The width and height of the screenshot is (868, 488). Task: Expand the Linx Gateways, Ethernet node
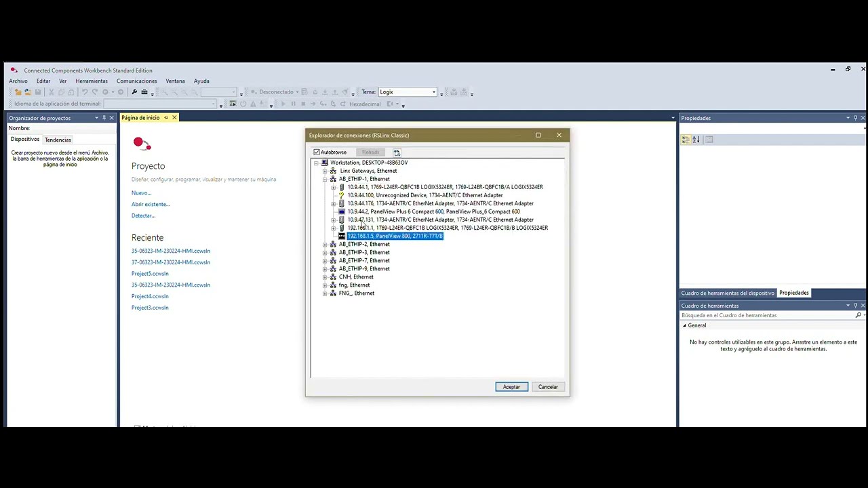[x=325, y=171]
